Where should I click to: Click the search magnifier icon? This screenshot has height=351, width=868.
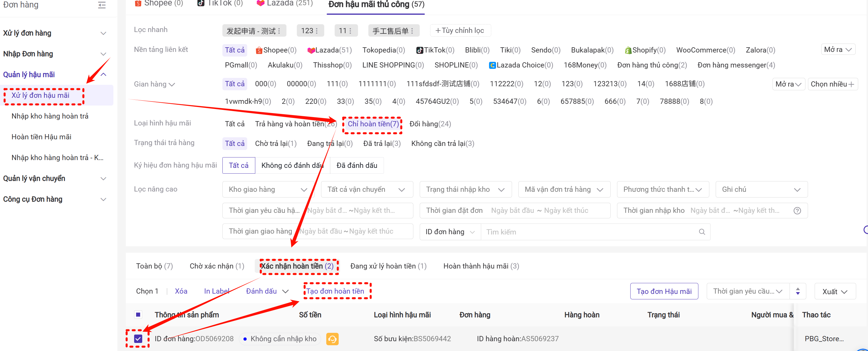(702, 232)
